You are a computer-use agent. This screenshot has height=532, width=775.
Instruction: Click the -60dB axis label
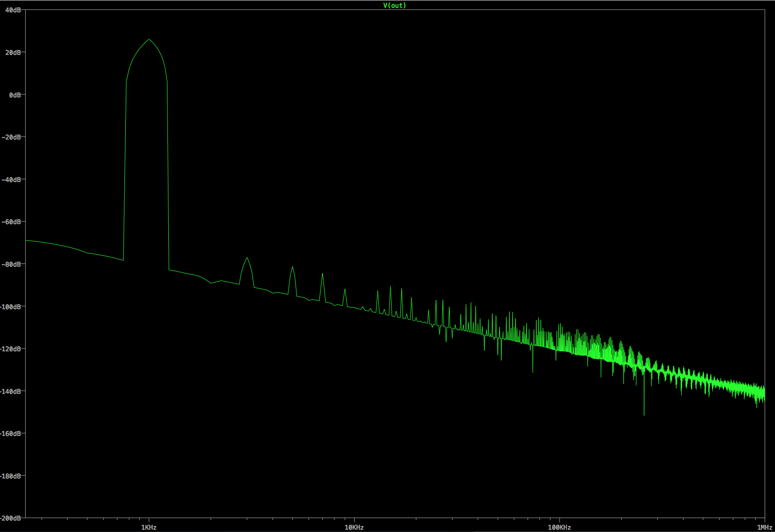11,222
